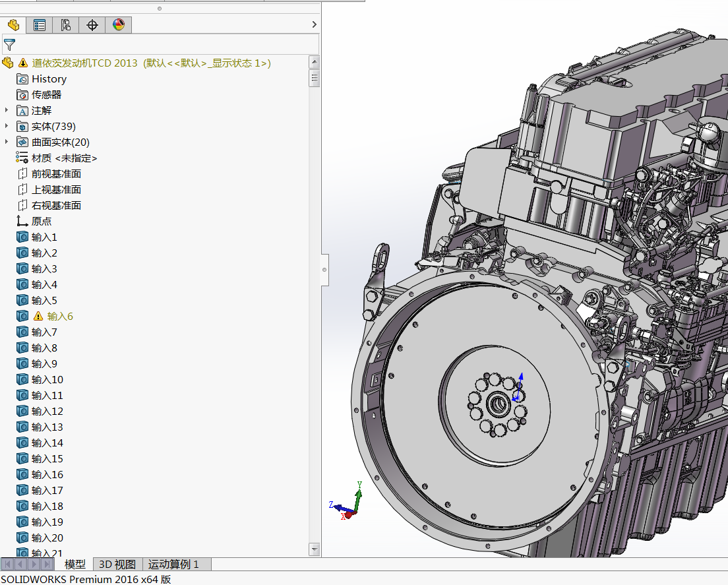Select feature 输入20 in the tree
Image resolution: width=728 pixels, height=585 pixels.
pos(47,537)
